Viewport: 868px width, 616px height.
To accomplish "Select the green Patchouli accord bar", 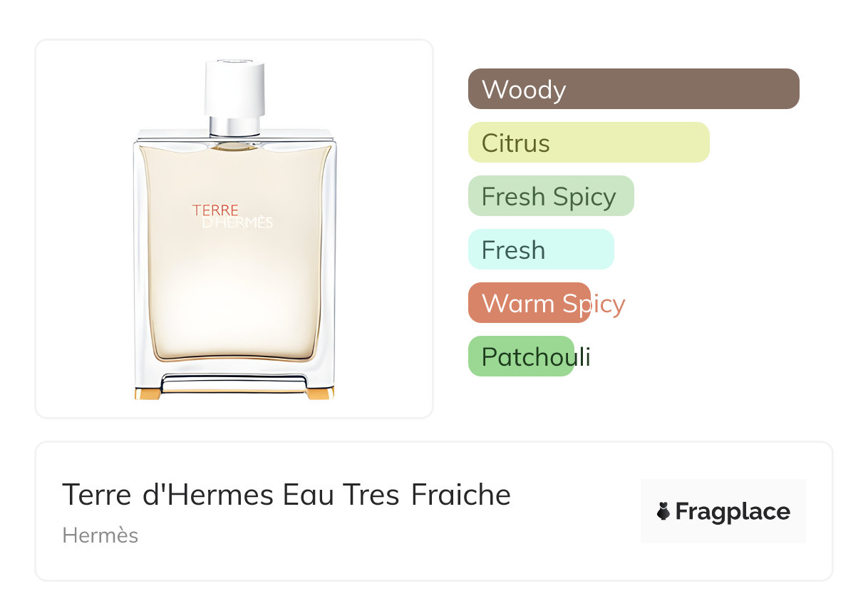I will coord(521,356).
